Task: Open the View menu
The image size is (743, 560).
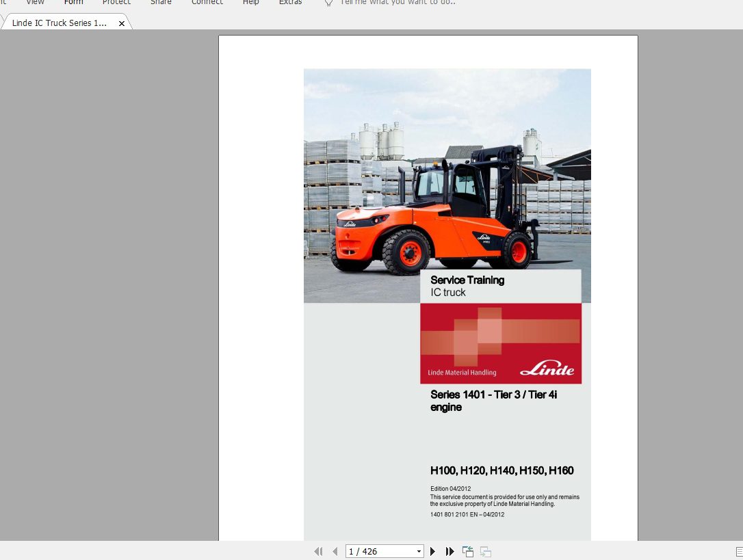Action: [35, 2]
